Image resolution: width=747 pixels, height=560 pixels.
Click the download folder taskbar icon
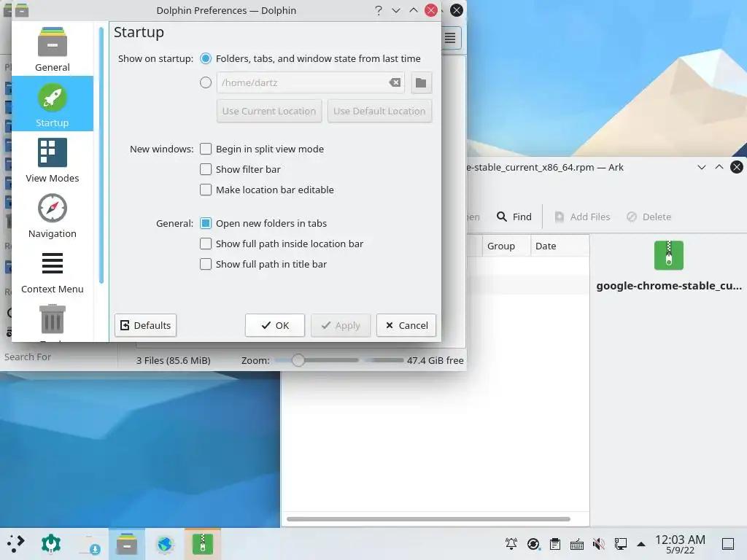pos(89,544)
